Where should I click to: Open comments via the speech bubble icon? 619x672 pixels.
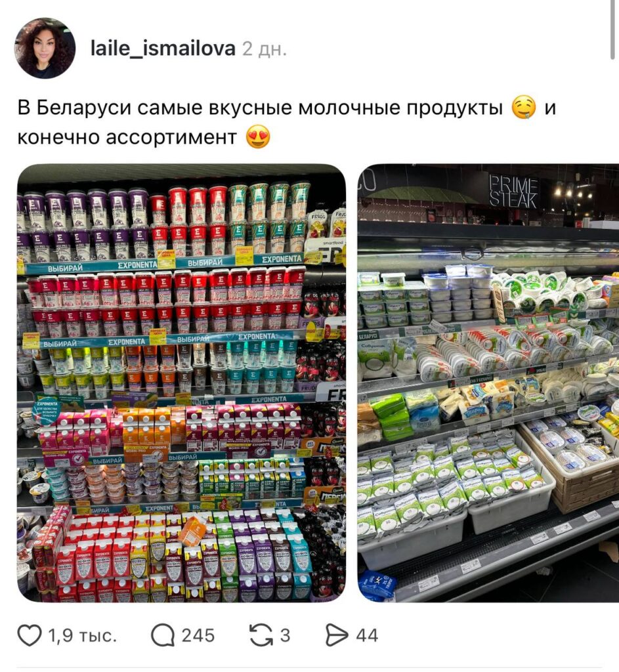[163, 635]
